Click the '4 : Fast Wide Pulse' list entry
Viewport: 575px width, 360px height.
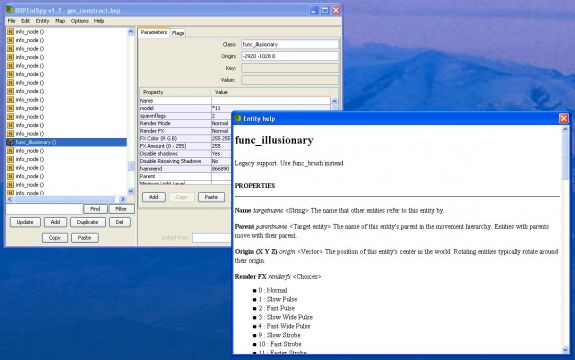[x=284, y=326]
